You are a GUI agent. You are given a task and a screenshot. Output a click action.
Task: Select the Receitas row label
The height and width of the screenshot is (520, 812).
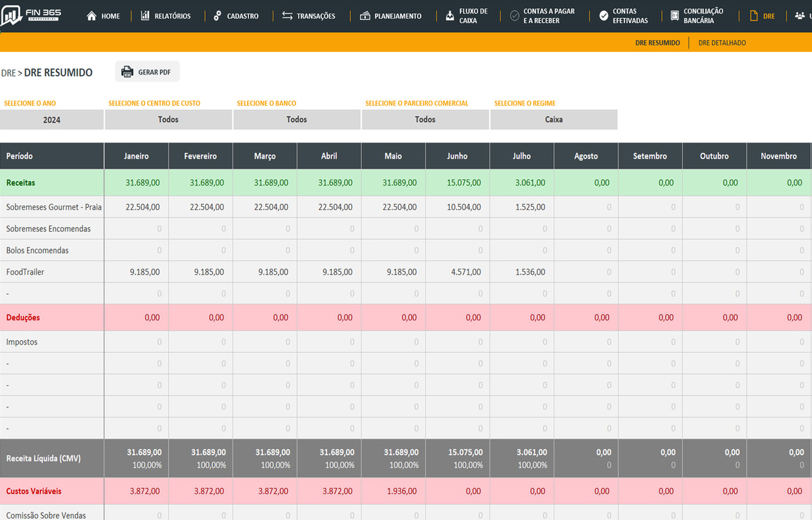21,183
